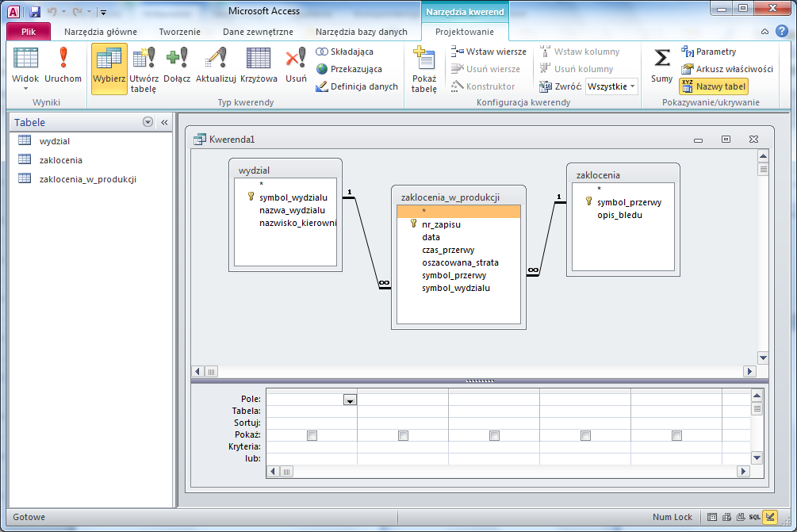Toggle Pokaż checkbox in third column

494,435
